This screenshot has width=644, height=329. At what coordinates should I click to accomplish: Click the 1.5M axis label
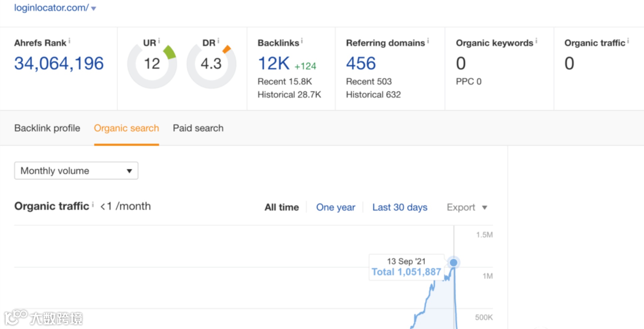[484, 235]
